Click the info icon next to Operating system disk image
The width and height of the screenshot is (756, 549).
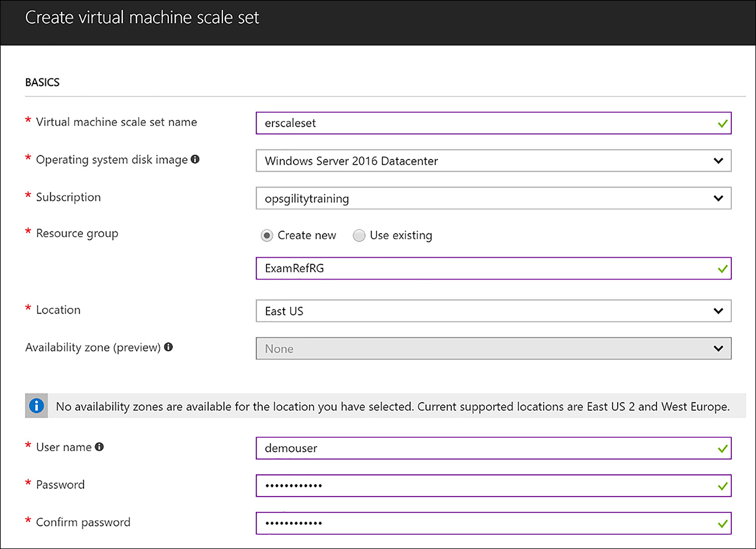pyautogui.click(x=195, y=159)
